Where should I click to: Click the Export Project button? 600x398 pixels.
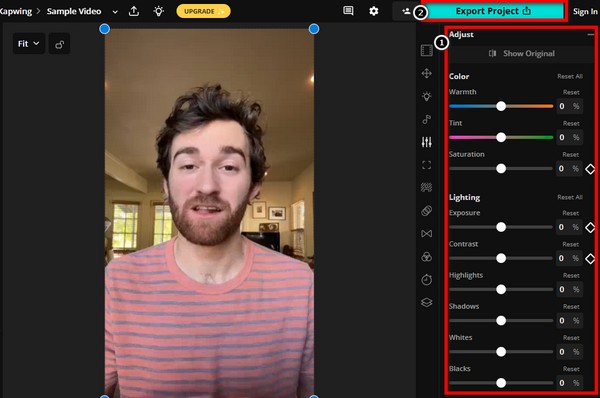coord(493,11)
